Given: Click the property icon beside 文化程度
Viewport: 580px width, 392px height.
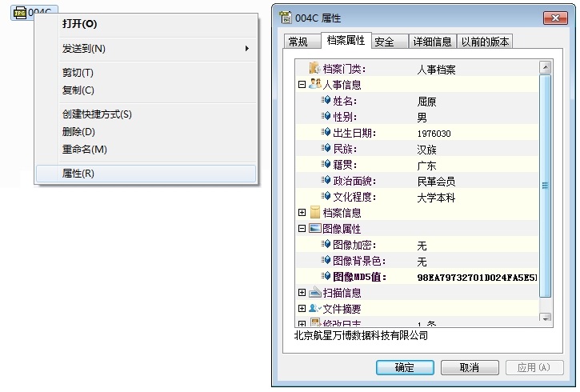Looking at the screenshot, I should pyautogui.click(x=326, y=196).
